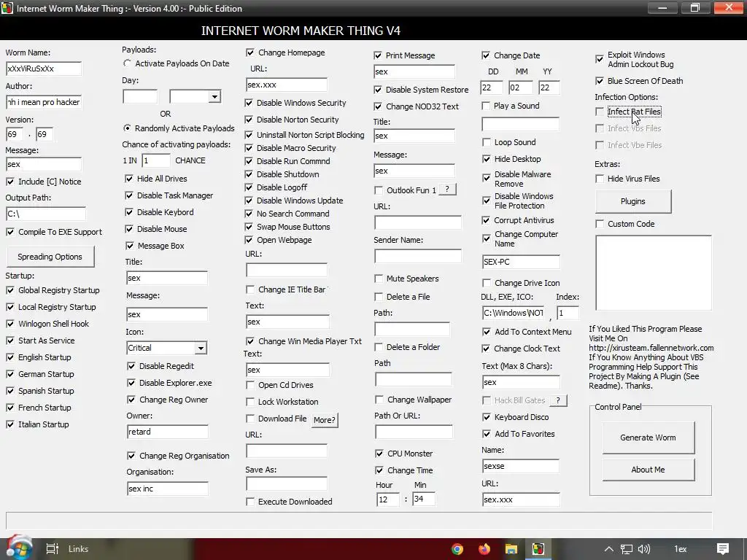Launch Google Chrome from the taskbar
The height and width of the screenshot is (560, 747).
pos(457,549)
